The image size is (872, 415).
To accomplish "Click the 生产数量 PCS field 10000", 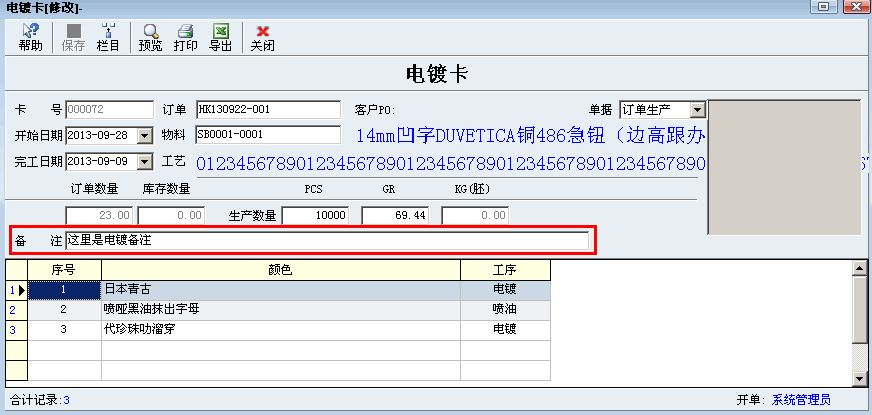I will pos(315,215).
